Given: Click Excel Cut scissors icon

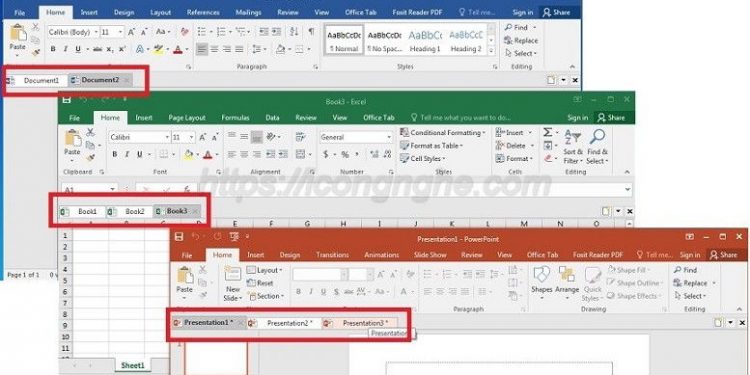Looking at the screenshot, I should [x=90, y=132].
